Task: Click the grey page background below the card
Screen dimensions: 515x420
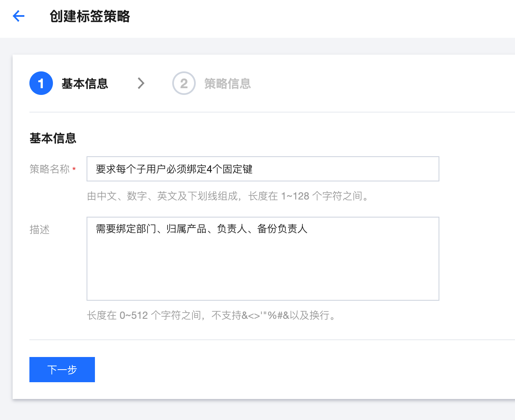Action: tap(252, 409)
